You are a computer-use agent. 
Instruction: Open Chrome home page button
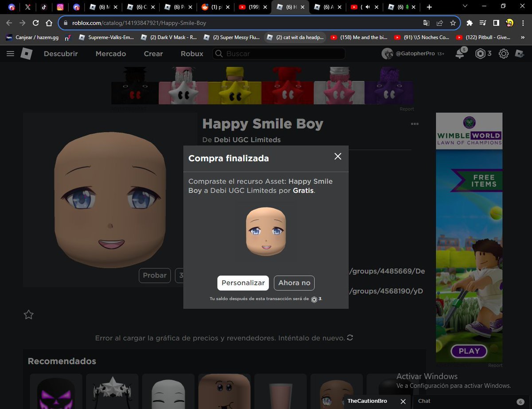point(49,23)
